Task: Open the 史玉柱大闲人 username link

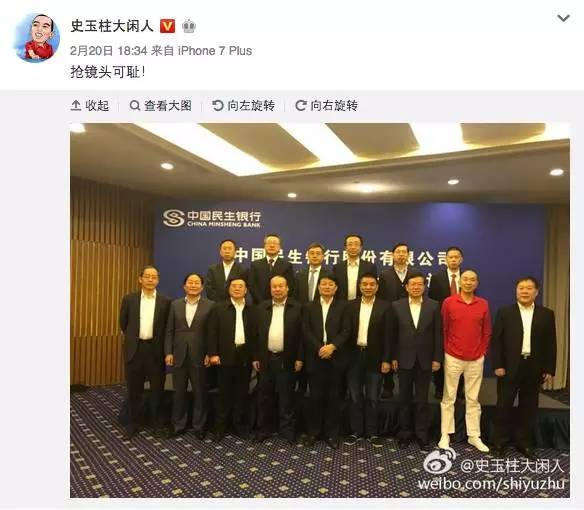Action: (x=112, y=26)
